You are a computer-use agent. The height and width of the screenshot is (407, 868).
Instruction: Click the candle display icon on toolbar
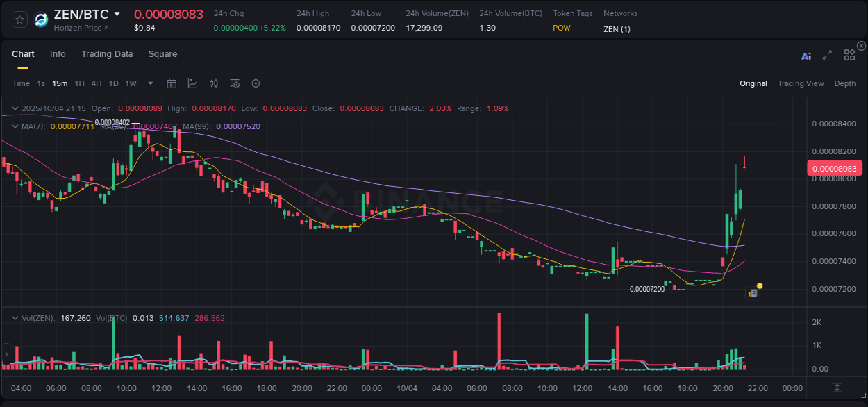coord(213,83)
